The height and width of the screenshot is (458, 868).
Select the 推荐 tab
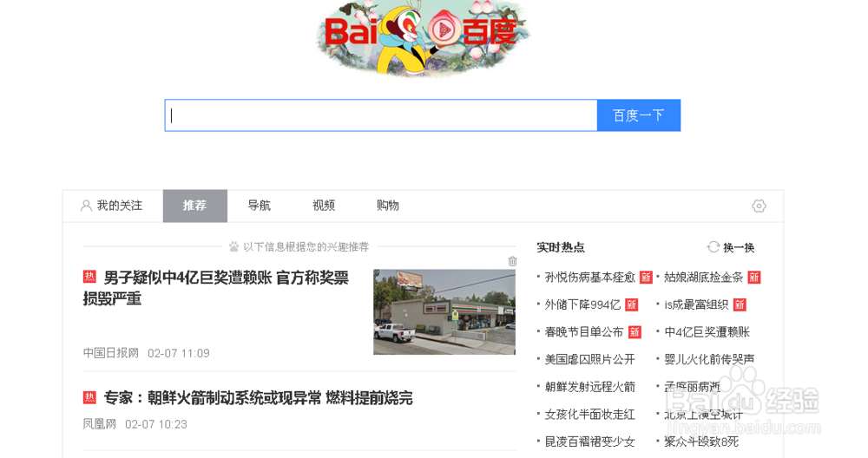tap(194, 206)
